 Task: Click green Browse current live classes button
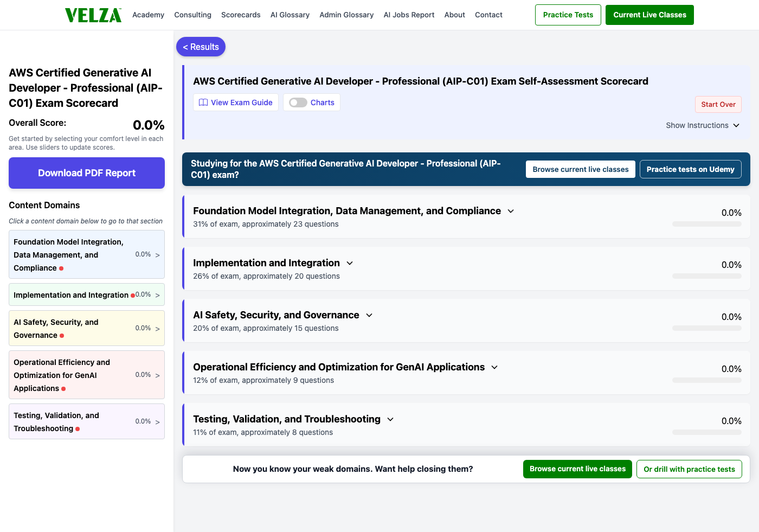point(577,469)
